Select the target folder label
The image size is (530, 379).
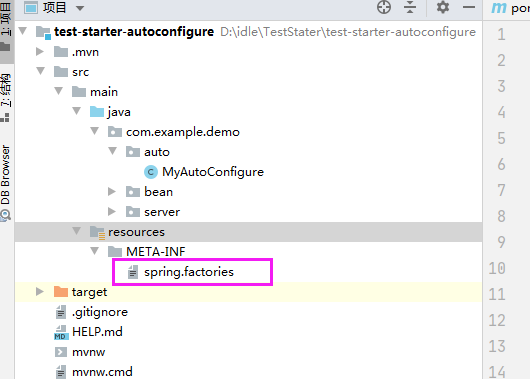click(89, 292)
